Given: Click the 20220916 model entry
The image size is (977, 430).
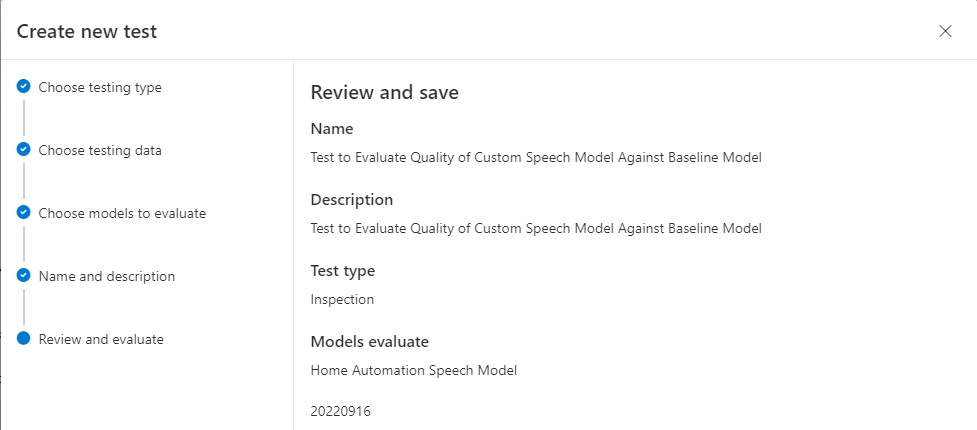Looking at the screenshot, I should (340, 411).
